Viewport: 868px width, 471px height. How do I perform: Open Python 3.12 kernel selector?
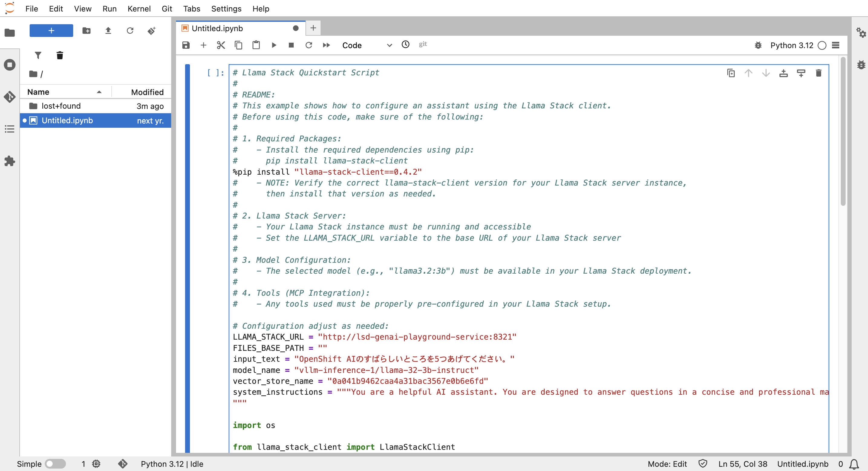791,45
